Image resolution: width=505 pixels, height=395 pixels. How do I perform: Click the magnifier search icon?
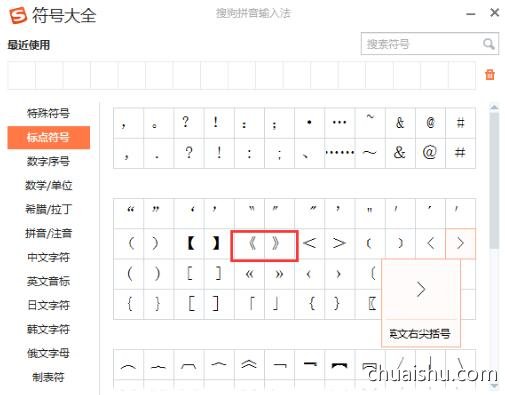(x=489, y=44)
